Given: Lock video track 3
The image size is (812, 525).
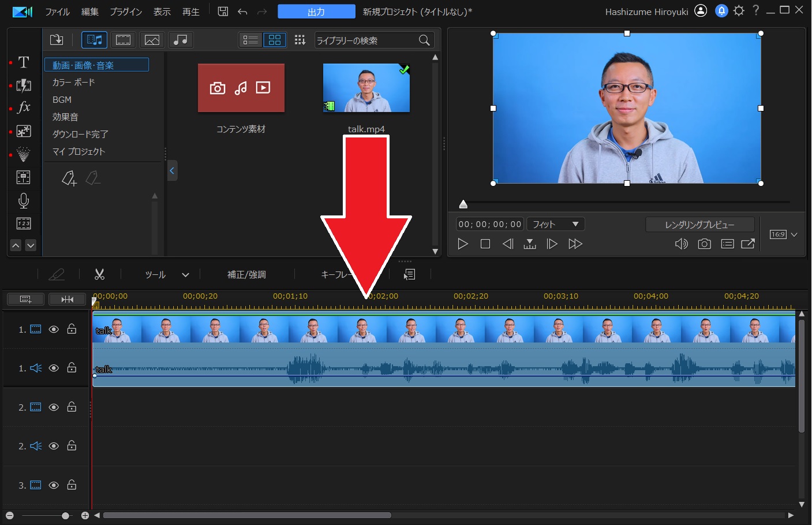Looking at the screenshot, I should click(72, 485).
